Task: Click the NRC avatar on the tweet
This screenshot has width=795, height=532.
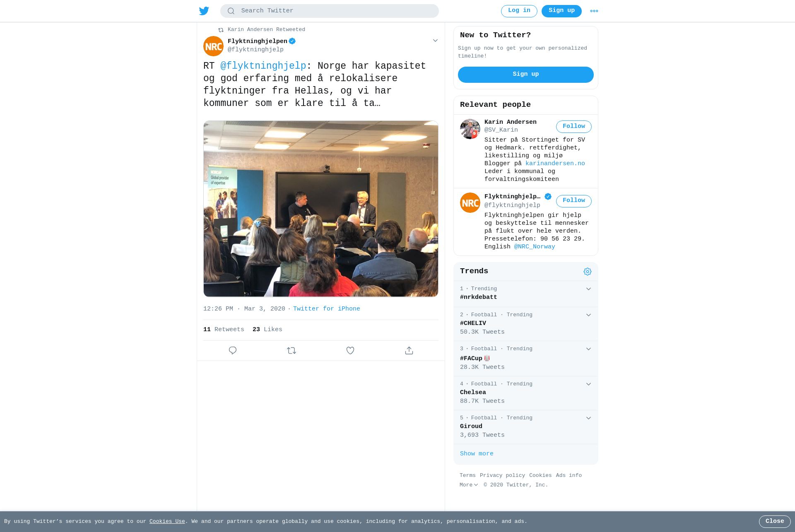Action: 213,46
